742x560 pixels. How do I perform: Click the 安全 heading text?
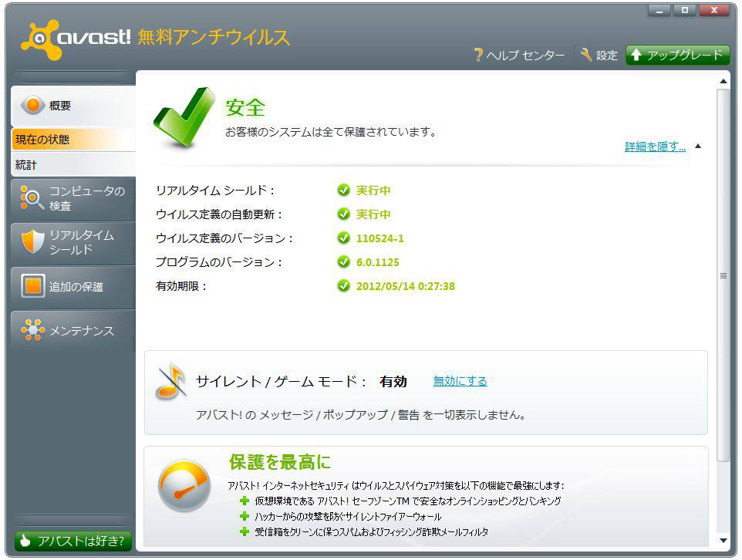245,107
